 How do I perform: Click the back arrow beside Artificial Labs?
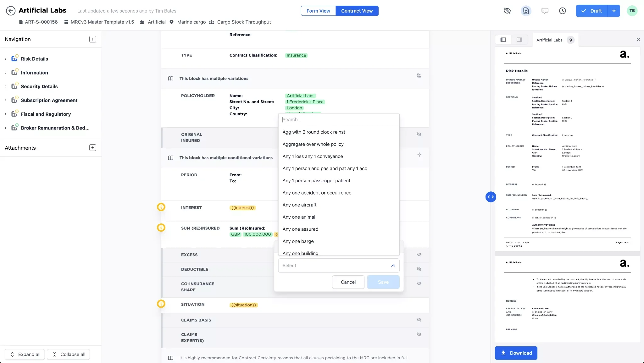coord(11,11)
